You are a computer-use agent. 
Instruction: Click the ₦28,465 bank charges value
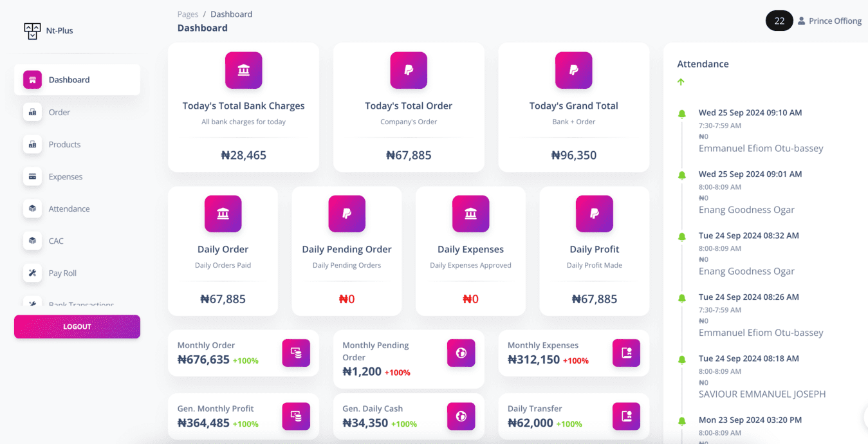[x=243, y=155]
